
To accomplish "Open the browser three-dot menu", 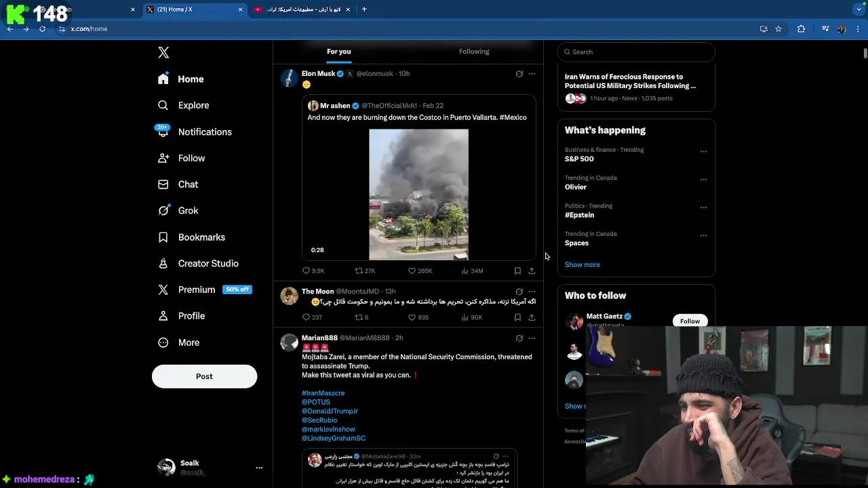I will pos(859,29).
